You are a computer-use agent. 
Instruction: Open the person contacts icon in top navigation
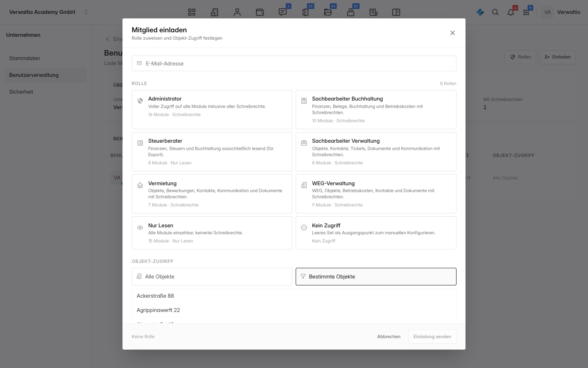point(237,12)
